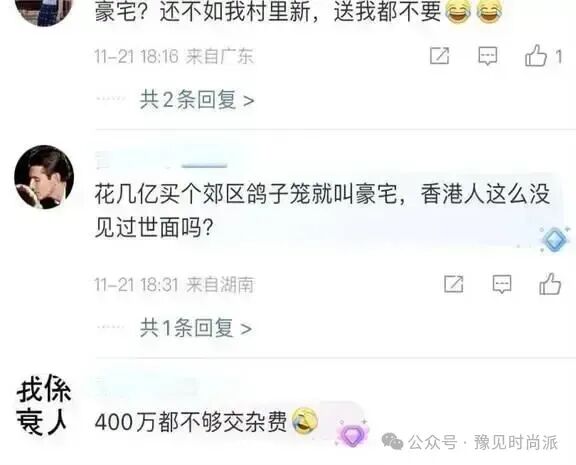Viewport: 576px width, 465px height.
Task: Tap the 11-21 18:31 来自湖南 timestamp
Action: click(x=174, y=285)
